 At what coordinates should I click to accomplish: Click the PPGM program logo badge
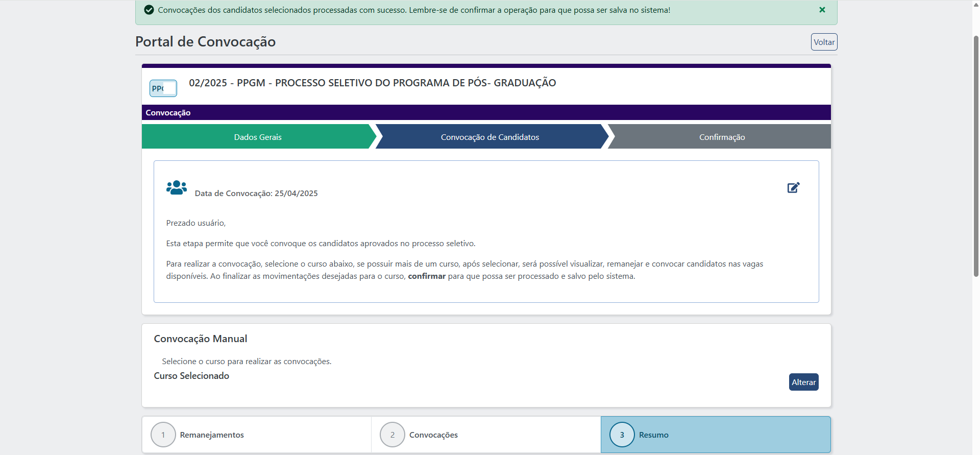(x=163, y=88)
